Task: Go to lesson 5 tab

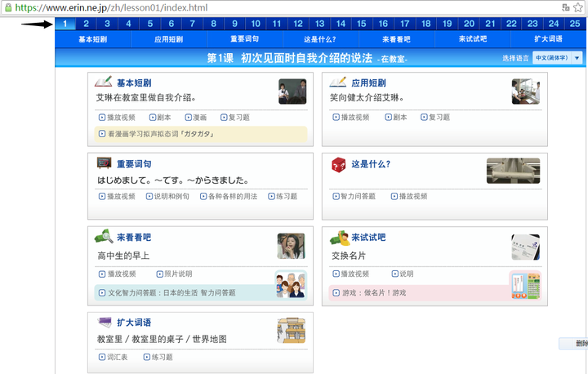Action: (x=150, y=24)
